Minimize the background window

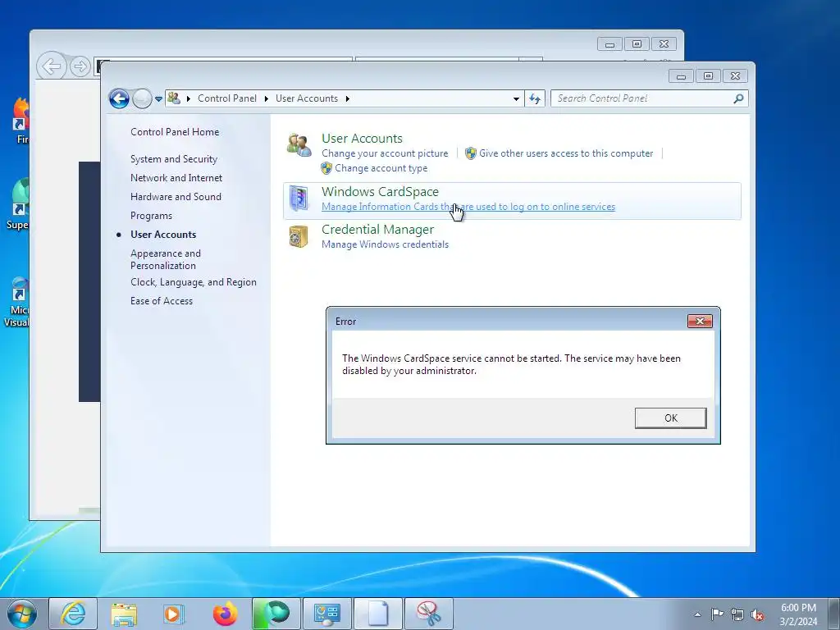click(x=609, y=44)
